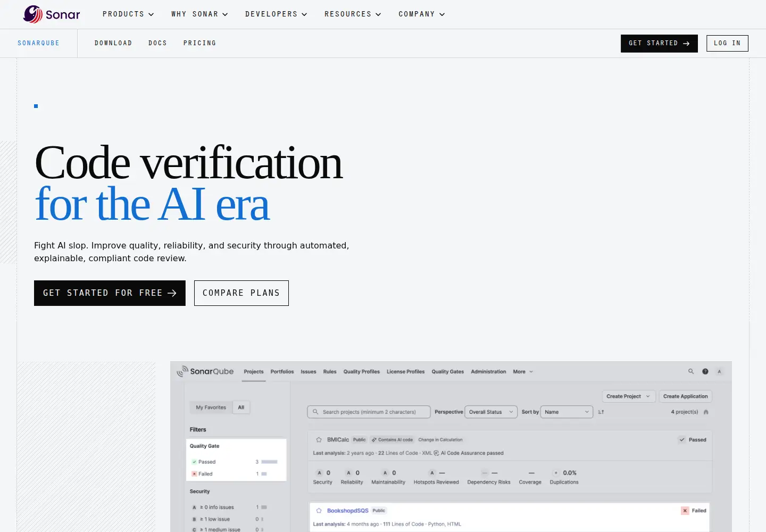
Task: Click the Log In button
Action: 727,44
